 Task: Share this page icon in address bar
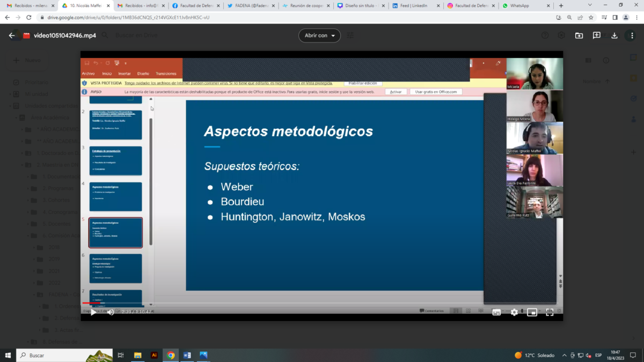coord(580,17)
